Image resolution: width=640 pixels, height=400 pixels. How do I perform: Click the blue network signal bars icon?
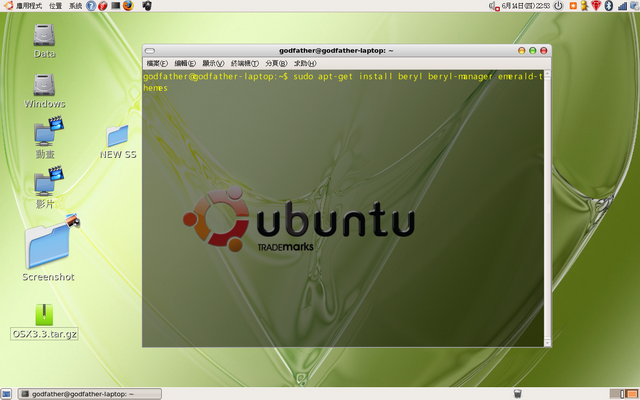[x=622, y=6]
